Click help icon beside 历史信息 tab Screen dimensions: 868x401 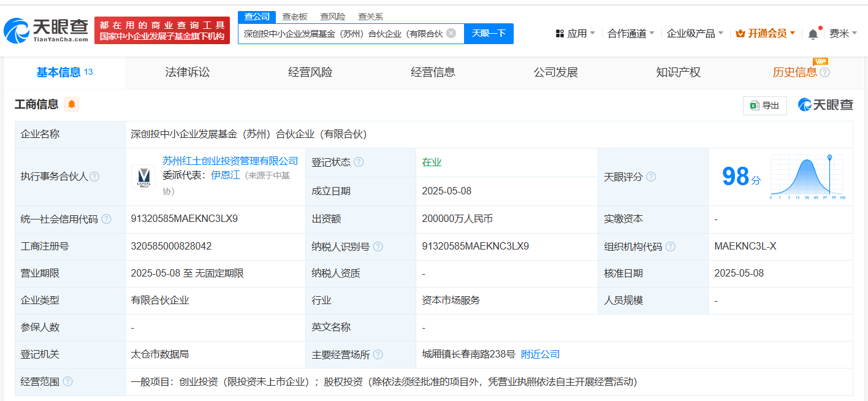tap(825, 72)
